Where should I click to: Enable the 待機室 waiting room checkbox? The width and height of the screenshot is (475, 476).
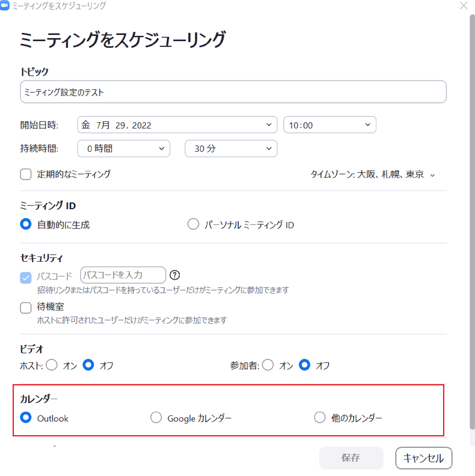(26, 308)
